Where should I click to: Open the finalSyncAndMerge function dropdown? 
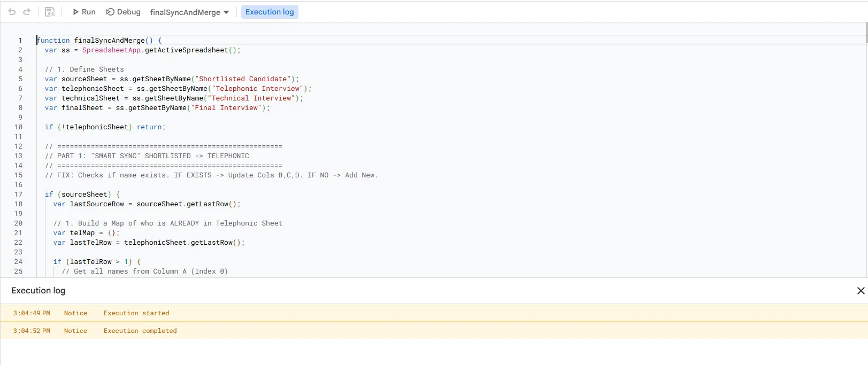190,12
